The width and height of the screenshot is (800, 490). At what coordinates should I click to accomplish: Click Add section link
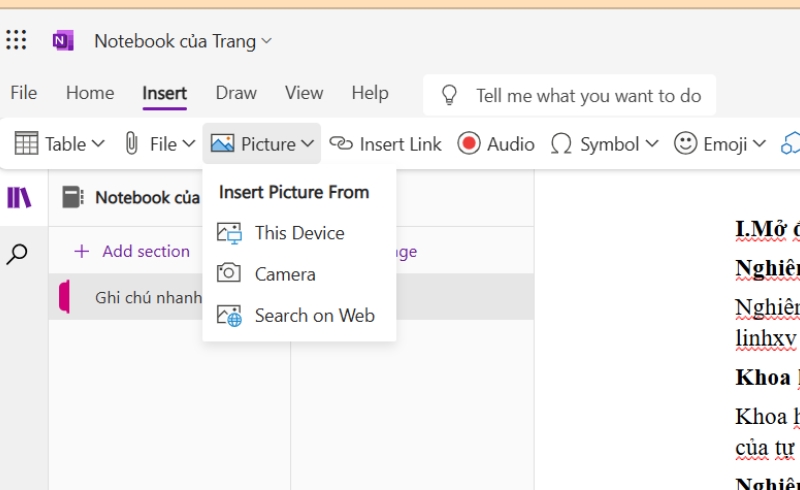coord(132,251)
